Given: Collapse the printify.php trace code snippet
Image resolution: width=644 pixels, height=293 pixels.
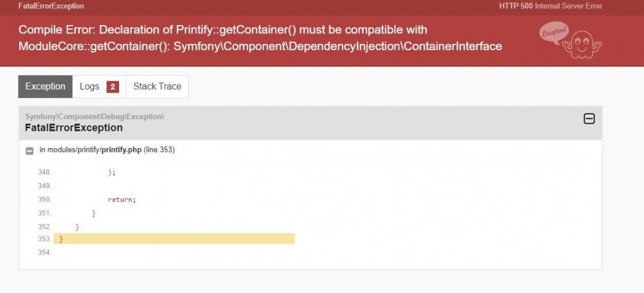Looking at the screenshot, I should [30, 151].
